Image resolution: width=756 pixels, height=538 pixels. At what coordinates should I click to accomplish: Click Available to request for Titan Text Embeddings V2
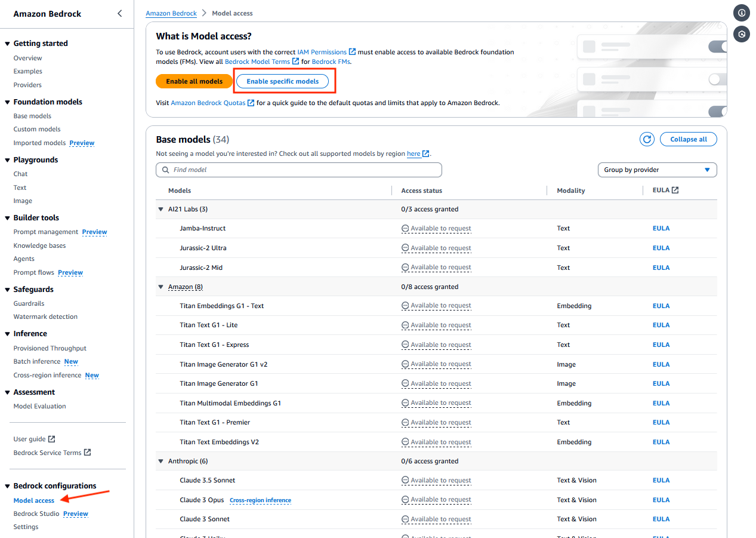click(x=441, y=442)
